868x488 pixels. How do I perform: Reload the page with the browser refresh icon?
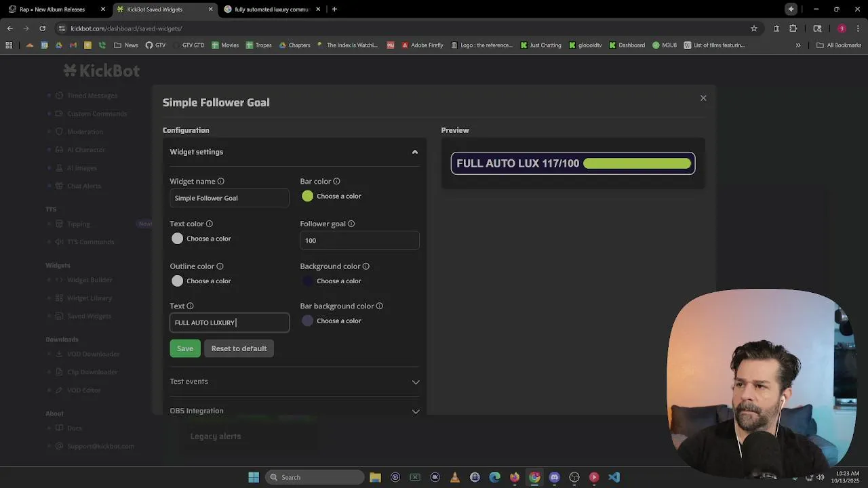pyautogui.click(x=42, y=28)
